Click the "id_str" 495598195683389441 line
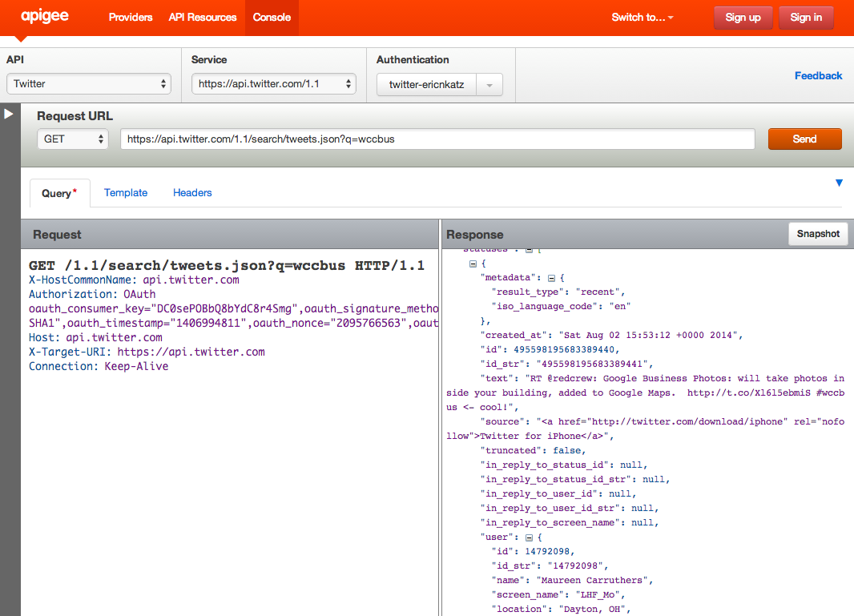Image resolution: width=854 pixels, height=616 pixels. coord(566,364)
